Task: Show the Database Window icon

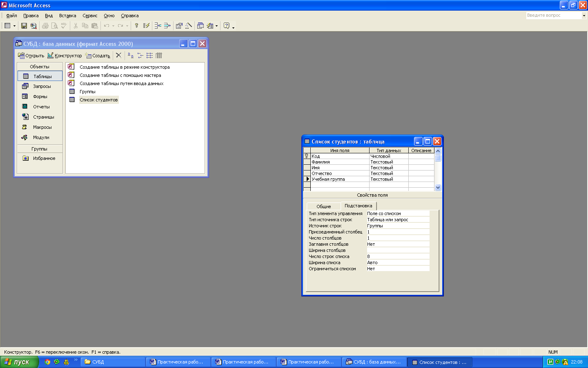Action: (200, 26)
